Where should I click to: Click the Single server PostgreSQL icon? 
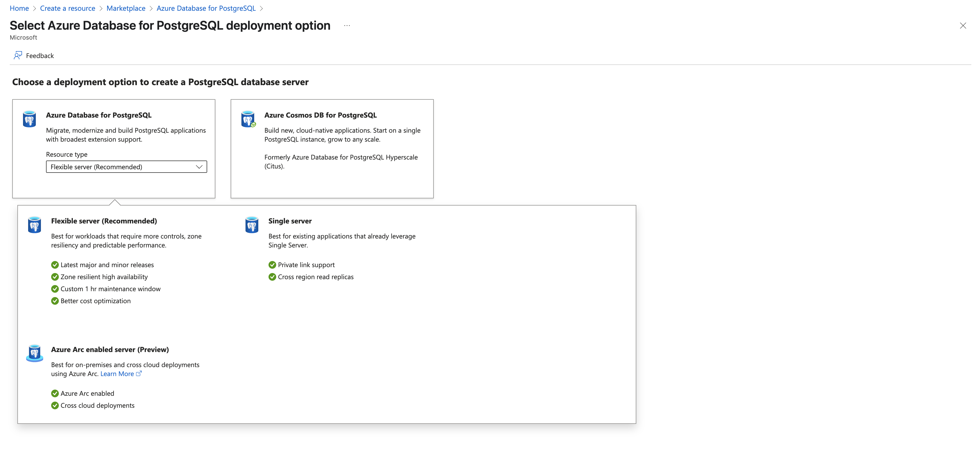click(251, 225)
